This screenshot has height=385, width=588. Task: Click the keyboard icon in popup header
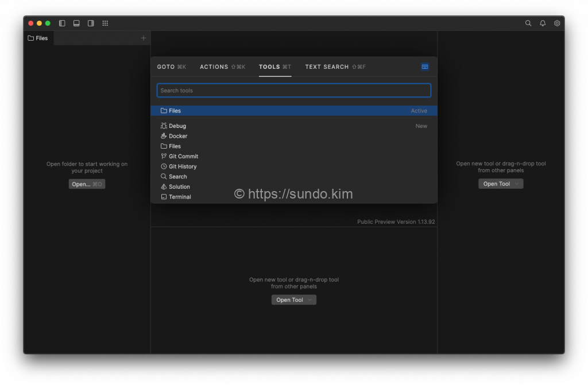[x=425, y=67]
